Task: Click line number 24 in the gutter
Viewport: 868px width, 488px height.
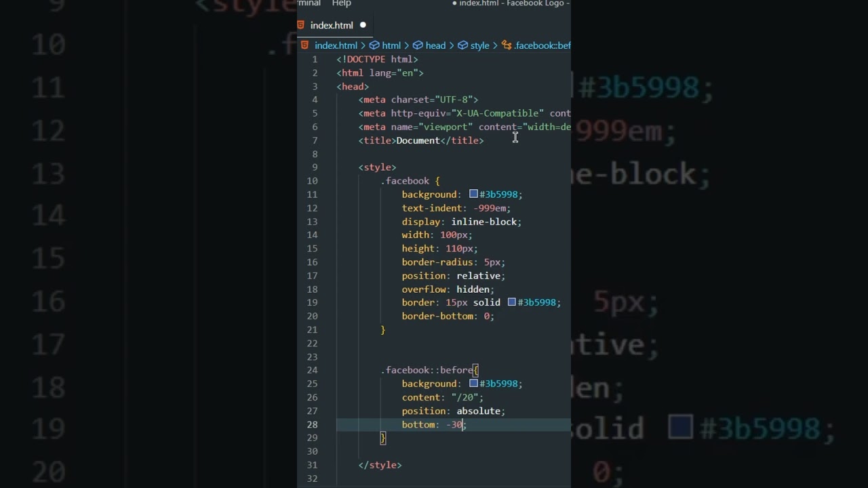Action: pos(312,370)
